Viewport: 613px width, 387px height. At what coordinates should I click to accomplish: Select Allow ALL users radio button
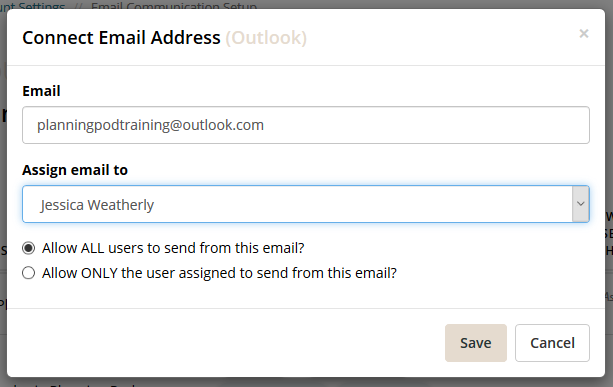(29, 248)
